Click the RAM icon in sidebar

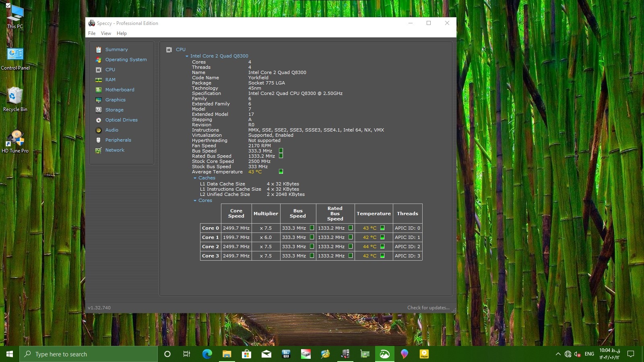coord(98,80)
